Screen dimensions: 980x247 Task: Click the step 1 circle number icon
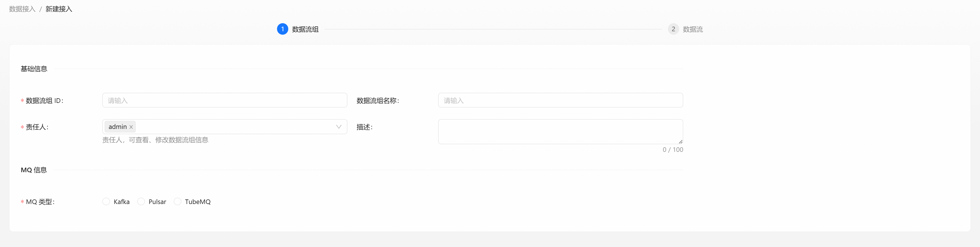coord(282,29)
